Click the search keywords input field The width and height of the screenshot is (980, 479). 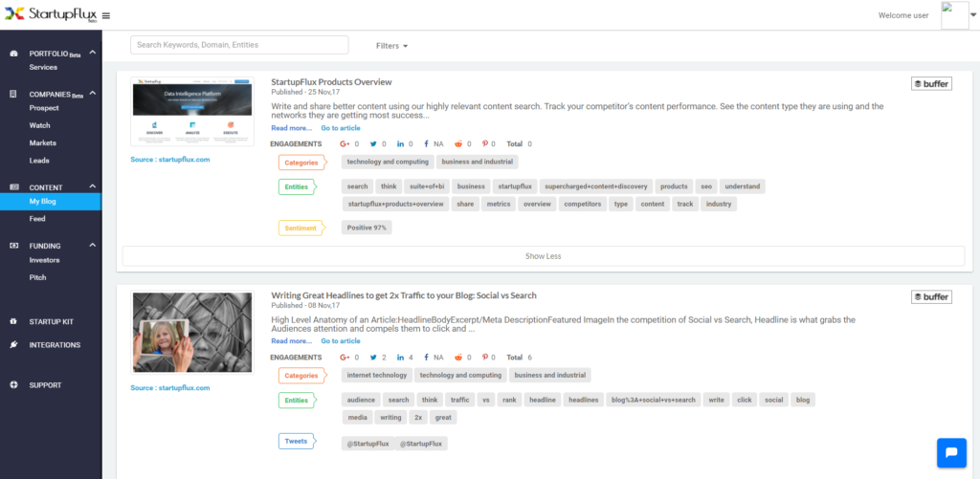click(x=239, y=45)
